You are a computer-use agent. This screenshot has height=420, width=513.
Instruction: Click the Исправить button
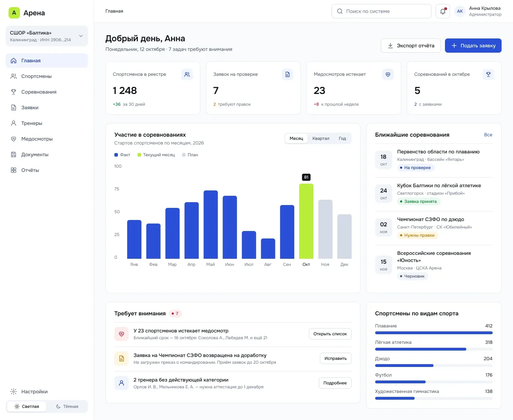(x=336, y=358)
